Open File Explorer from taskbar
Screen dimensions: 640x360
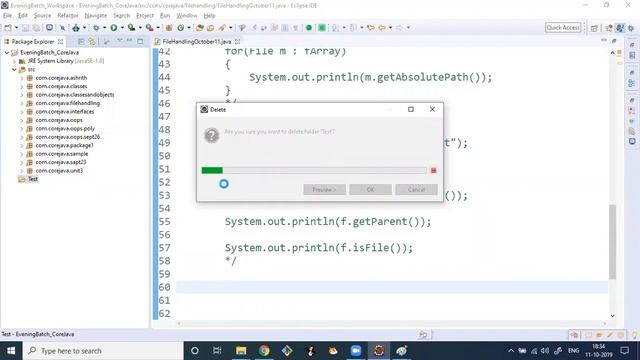coord(241,351)
